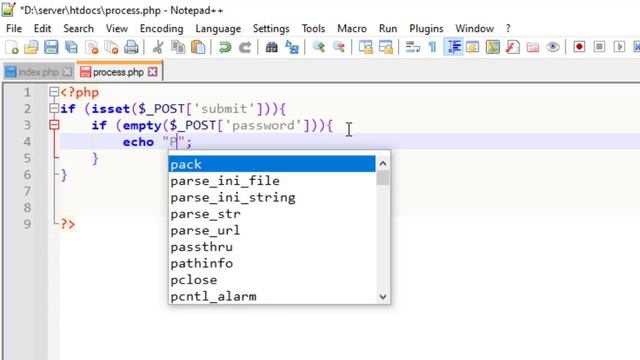Open the View menu
Image resolution: width=640 pixels, height=360 pixels.
[x=117, y=29]
